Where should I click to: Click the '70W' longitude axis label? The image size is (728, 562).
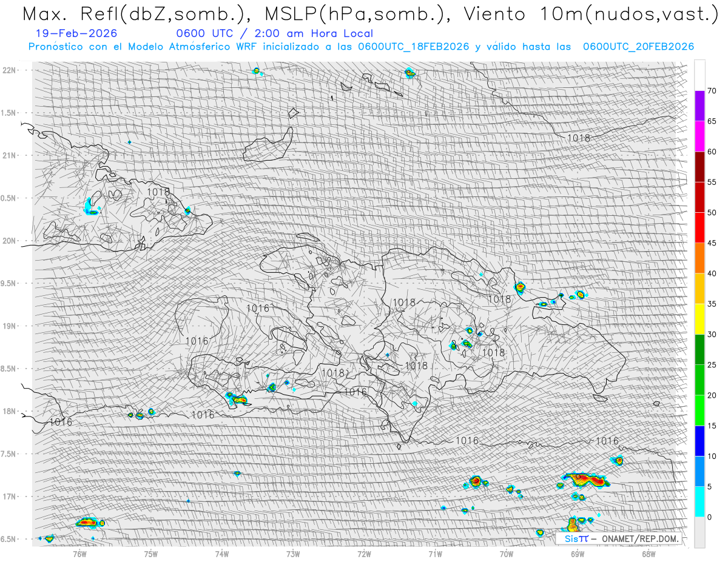[x=507, y=554]
